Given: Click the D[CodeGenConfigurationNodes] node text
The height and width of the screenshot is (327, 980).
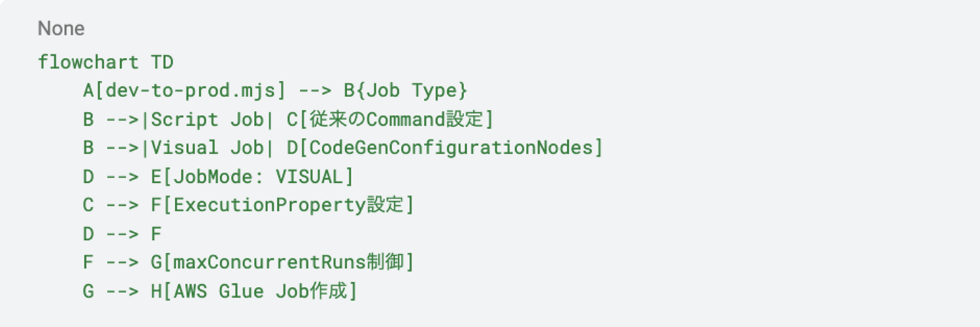Looking at the screenshot, I should point(445,148).
